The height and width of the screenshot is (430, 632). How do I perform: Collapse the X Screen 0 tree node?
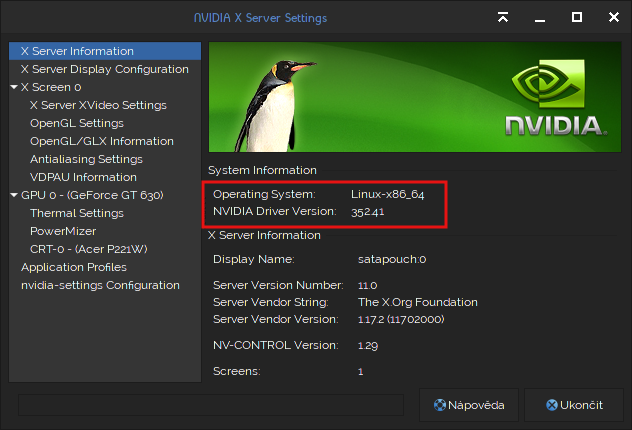pyautogui.click(x=14, y=87)
